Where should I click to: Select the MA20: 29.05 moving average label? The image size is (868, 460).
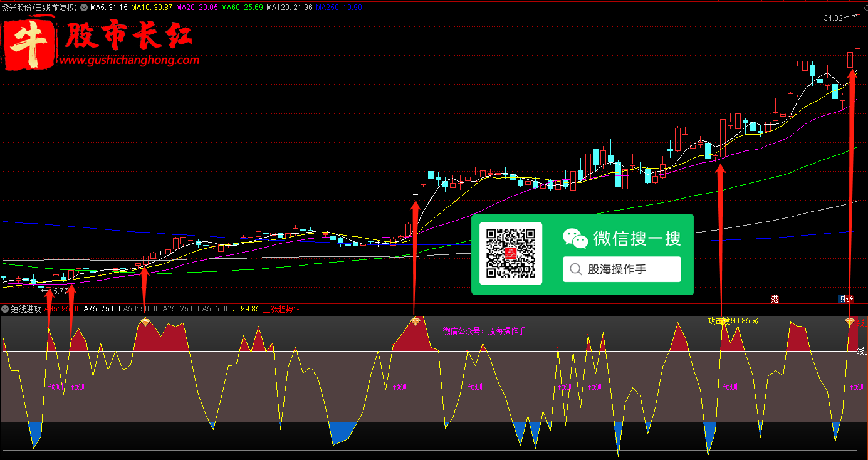click(196, 8)
